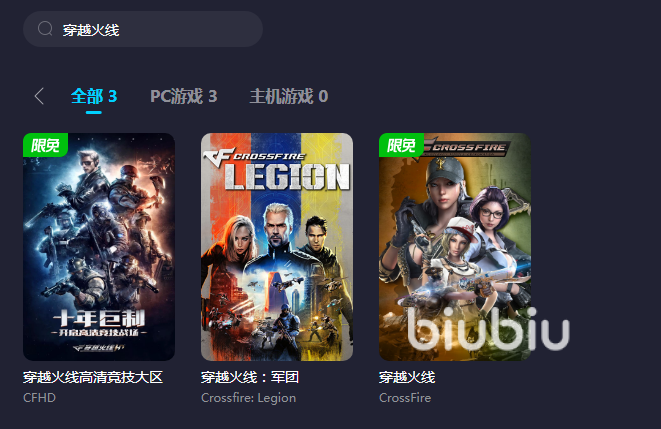The image size is (661, 429).
Task: Click the CrossFire subtitle text
Action: coord(405,398)
